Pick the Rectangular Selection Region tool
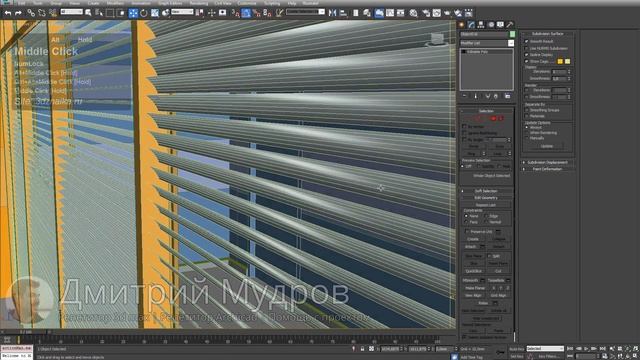Screen dimensions: 640x360 click(110, 13)
